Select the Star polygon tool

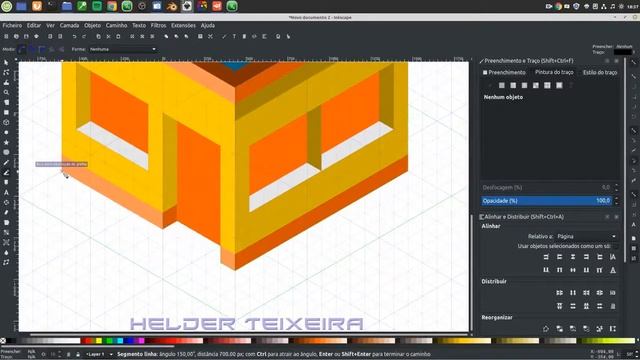point(6,142)
